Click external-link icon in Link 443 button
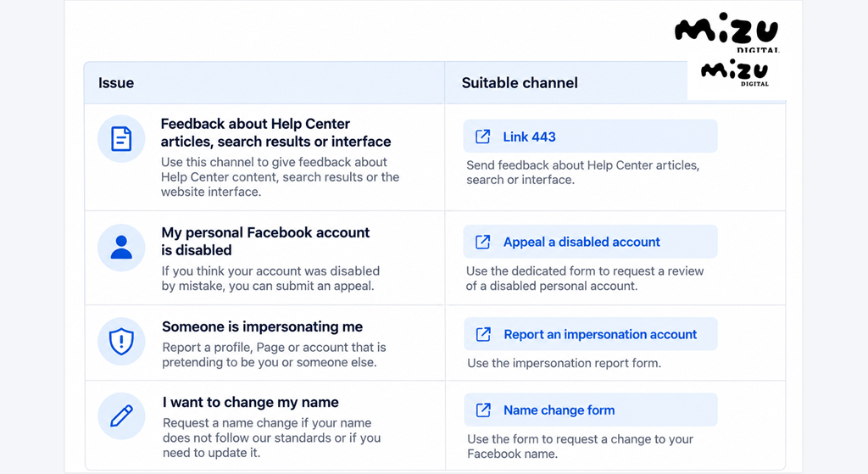Screen dimensions: 868x474 coord(482,137)
